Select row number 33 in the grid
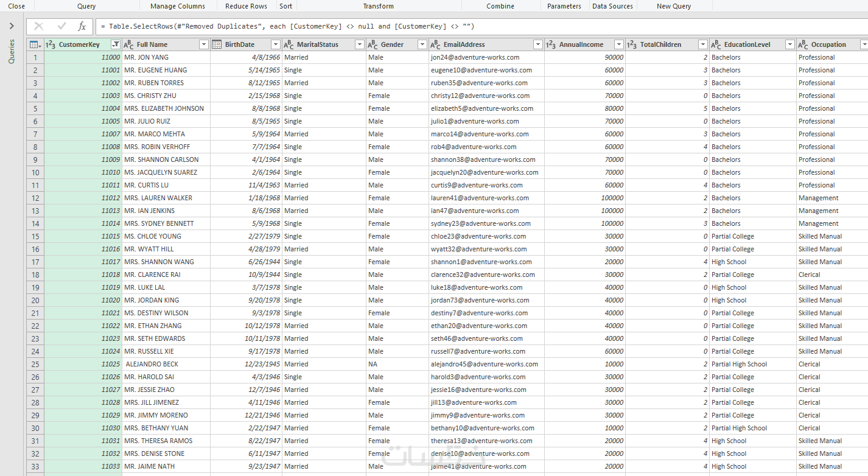The height and width of the screenshot is (476, 868). tap(35, 466)
